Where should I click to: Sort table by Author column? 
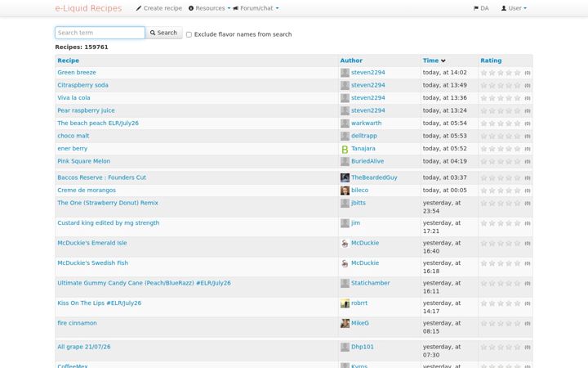tap(351, 61)
